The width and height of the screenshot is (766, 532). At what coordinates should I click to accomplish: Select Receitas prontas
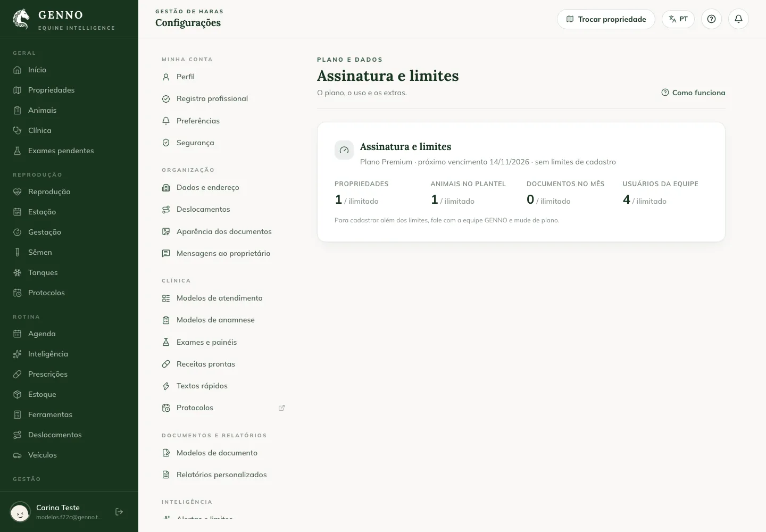[x=223, y=364]
